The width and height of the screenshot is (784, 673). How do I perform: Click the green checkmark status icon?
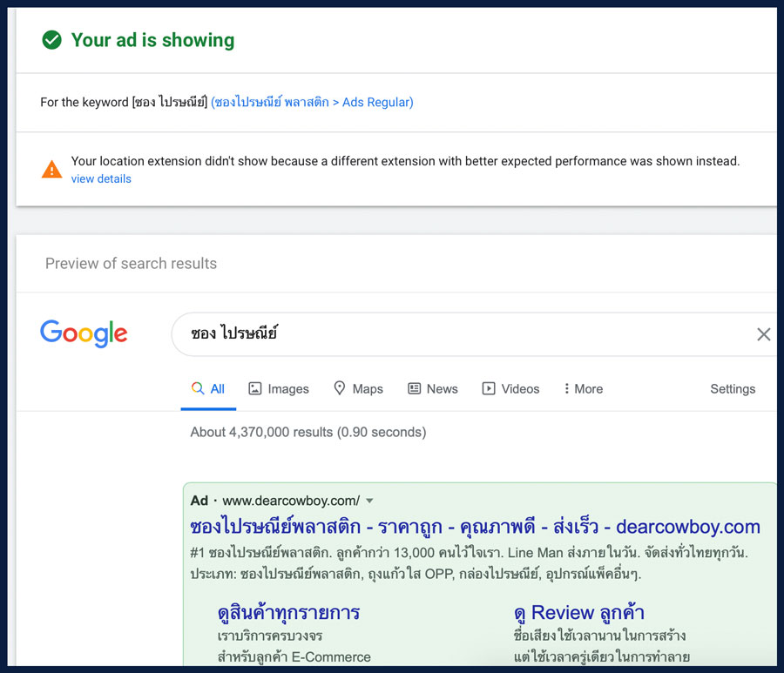(52, 40)
